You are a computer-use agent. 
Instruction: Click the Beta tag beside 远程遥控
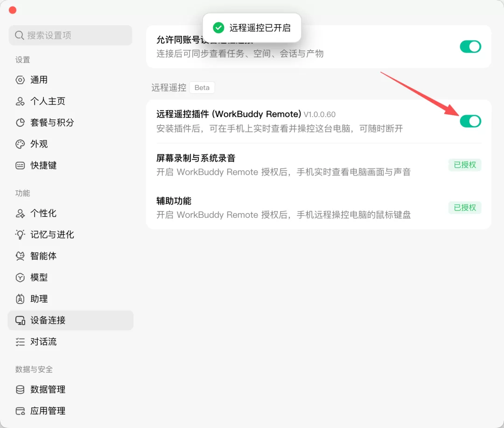point(202,88)
